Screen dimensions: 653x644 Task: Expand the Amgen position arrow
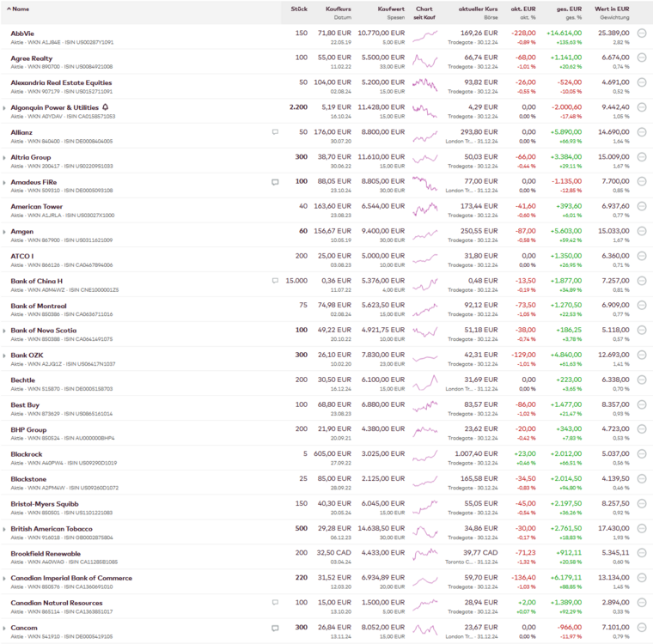tap(4, 232)
